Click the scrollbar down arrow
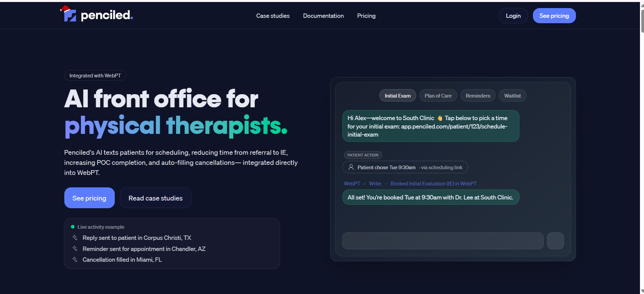 (642, 291)
